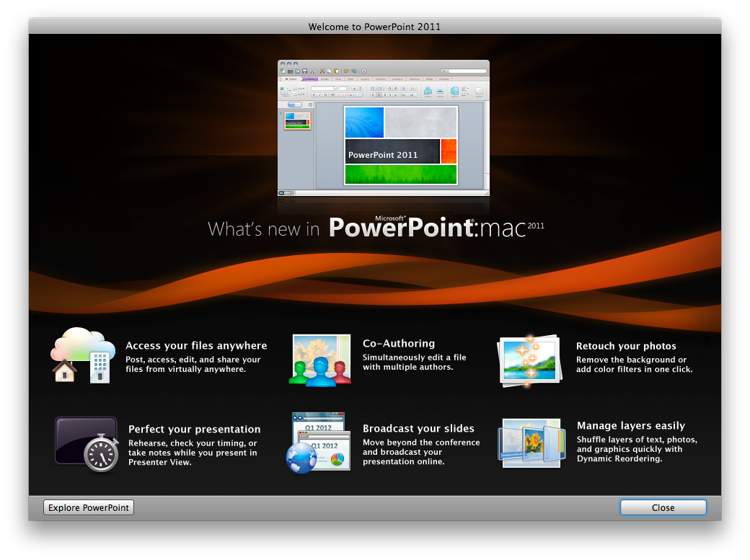Click the "What's new in PowerPoint:mac 2011" title

coord(376,228)
